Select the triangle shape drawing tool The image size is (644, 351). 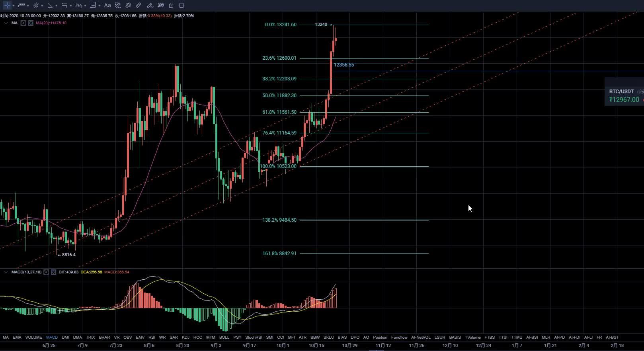(x=50, y=5)
